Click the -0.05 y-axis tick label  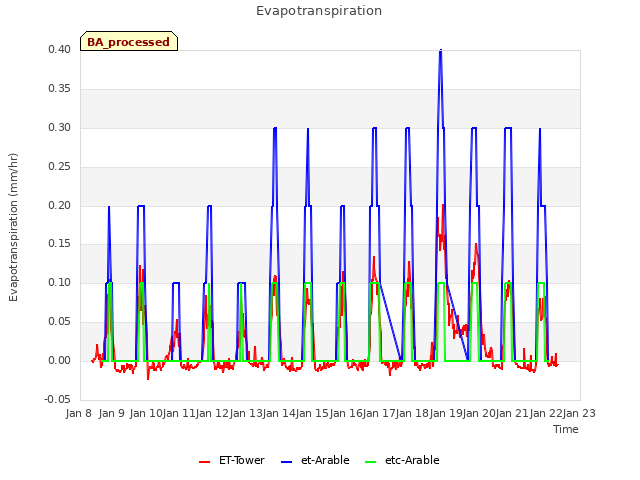58,399
